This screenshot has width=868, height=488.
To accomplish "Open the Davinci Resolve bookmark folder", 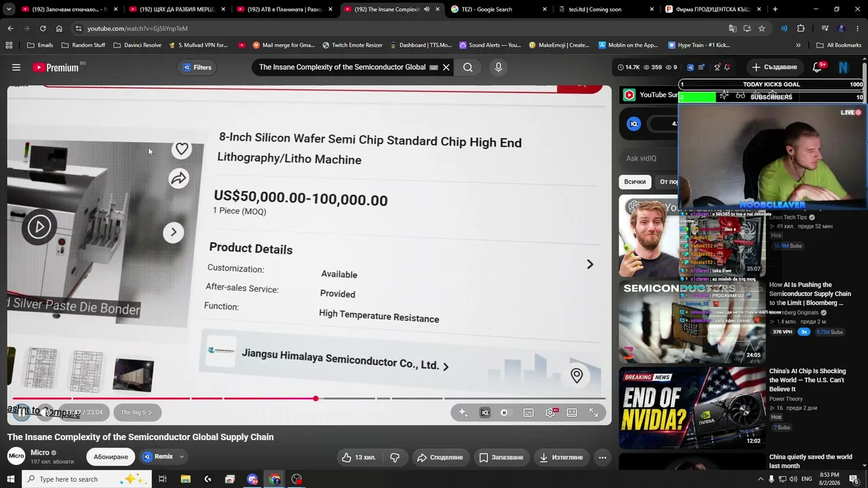I will coord(138,45).
